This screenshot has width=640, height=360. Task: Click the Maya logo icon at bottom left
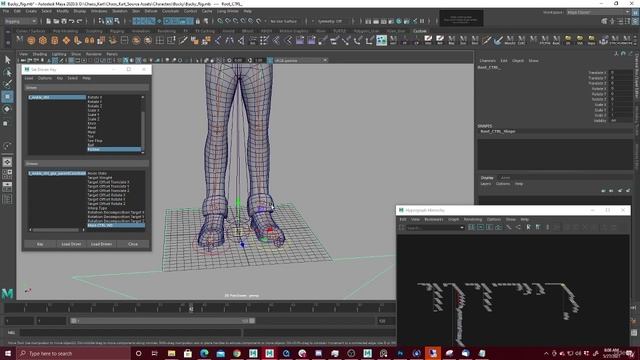click(x=7, y=293)
